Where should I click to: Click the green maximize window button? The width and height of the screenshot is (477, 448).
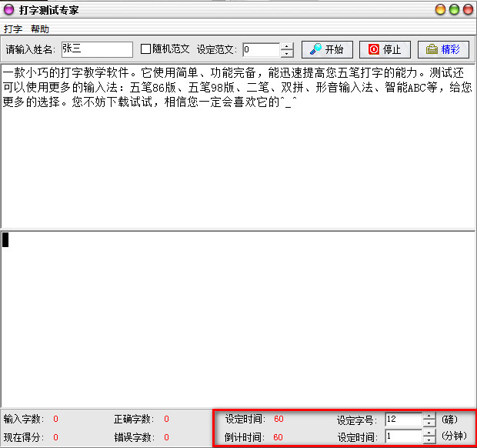click(x=454, y=9)
